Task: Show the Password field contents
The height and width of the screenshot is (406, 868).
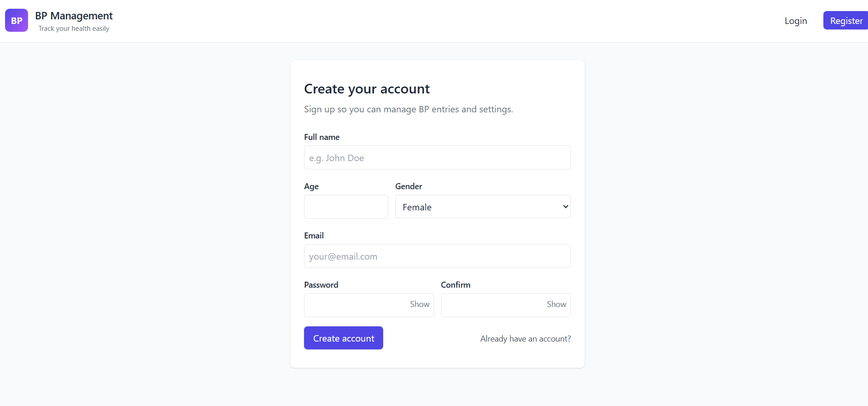Action: pyautogui.click(x=420, y=304)
